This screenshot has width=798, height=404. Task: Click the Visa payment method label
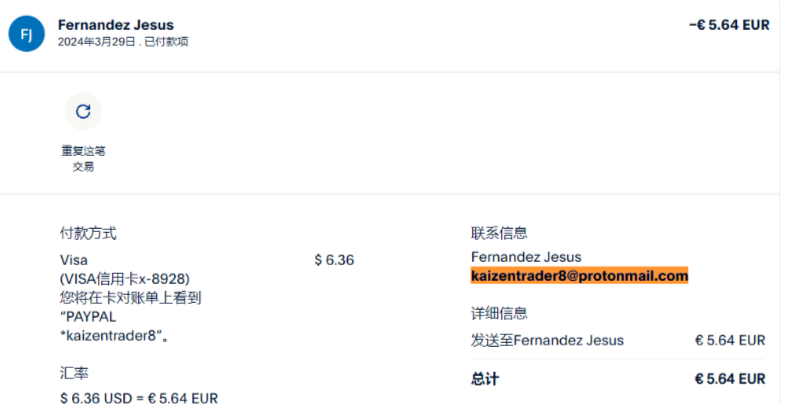click(x=74, y=260)
